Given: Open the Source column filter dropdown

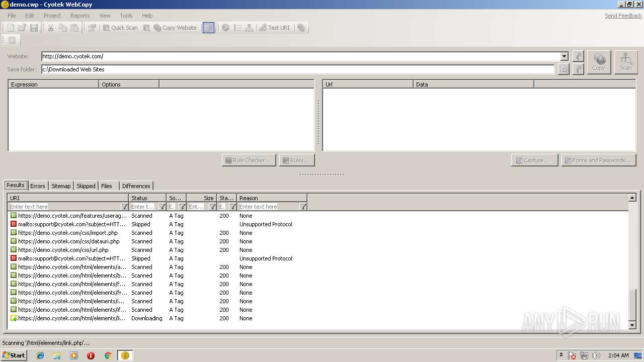Looking at the screenshot, I should 182,207.
